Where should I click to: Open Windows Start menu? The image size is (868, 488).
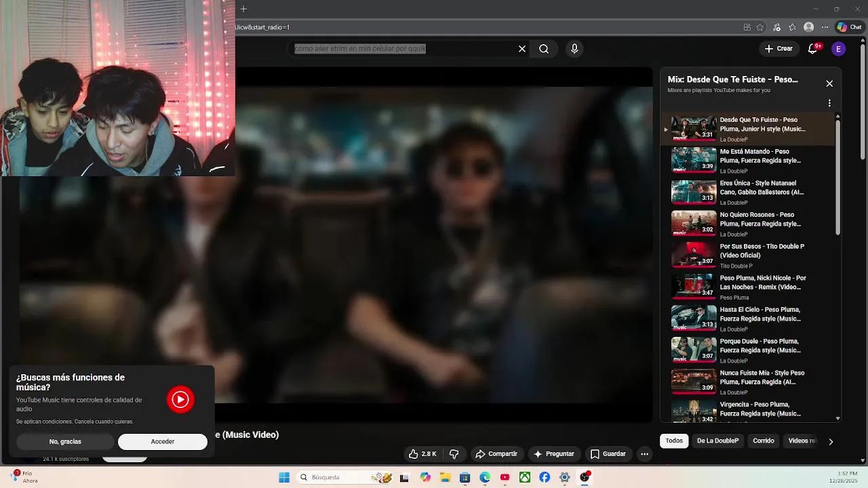coord(284,477)
